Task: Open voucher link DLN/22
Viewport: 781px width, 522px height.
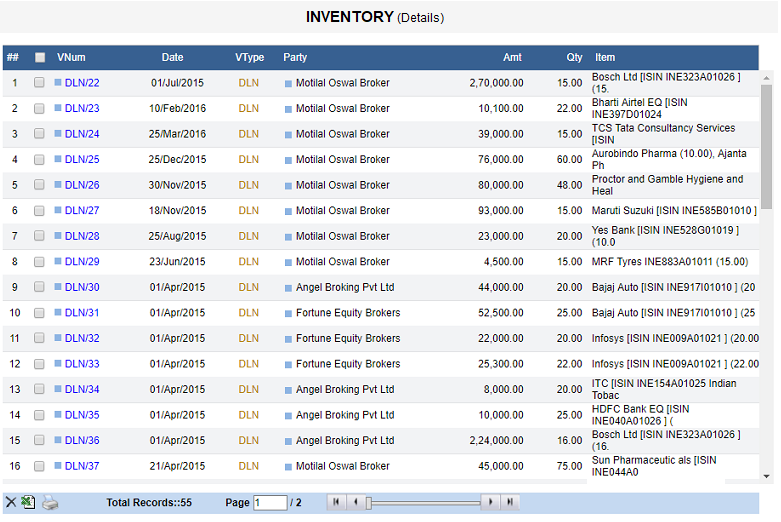Action: 82,83
